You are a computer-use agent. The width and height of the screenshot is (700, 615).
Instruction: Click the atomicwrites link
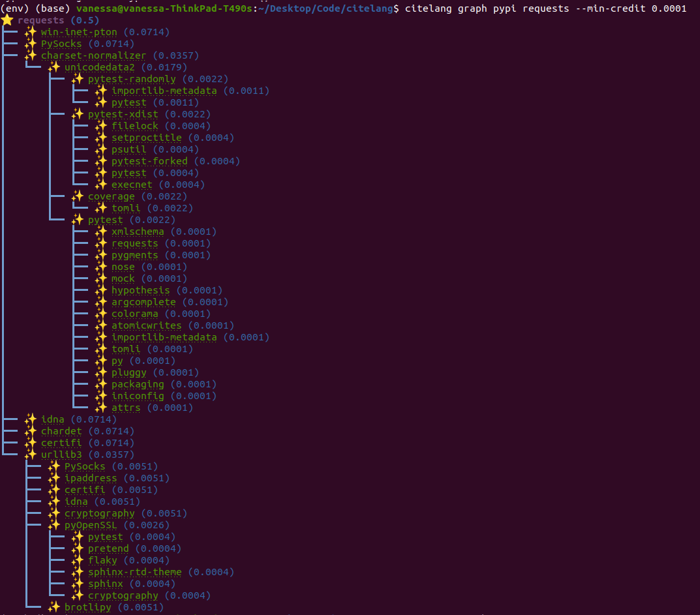point(146,325)
